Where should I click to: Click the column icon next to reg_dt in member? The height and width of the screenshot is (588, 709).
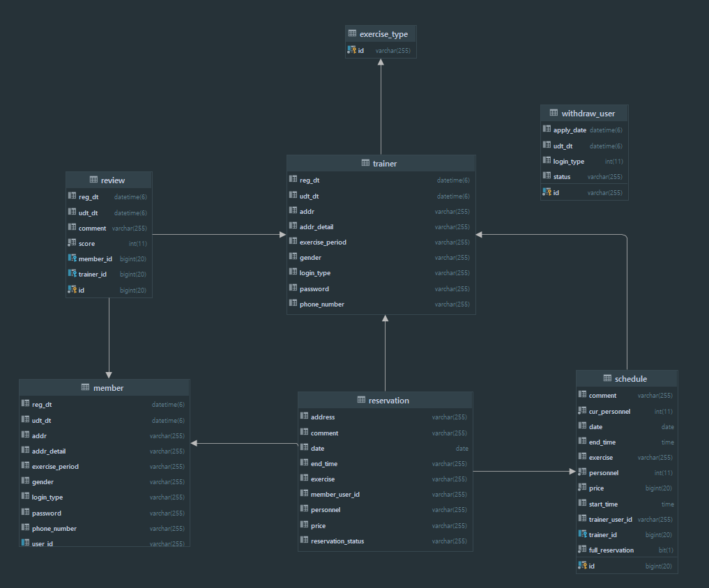pos(25,404)
